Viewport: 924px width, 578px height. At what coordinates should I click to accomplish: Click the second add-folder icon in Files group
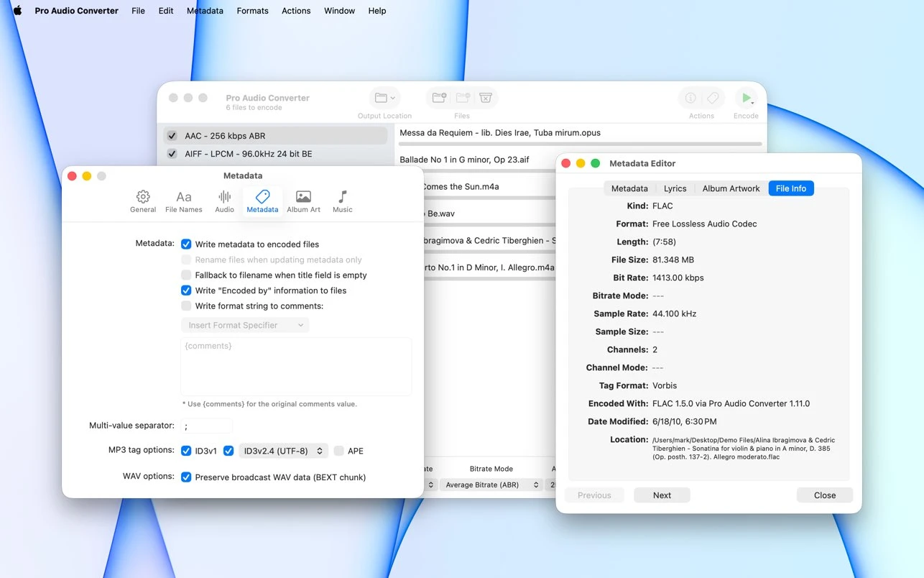tap(463, 98)
